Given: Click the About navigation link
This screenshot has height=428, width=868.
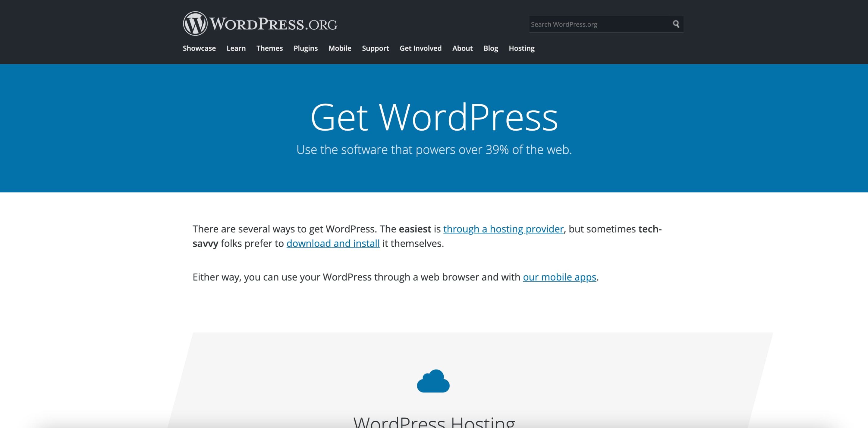Looking at the screenshot, I should (463, 48).
